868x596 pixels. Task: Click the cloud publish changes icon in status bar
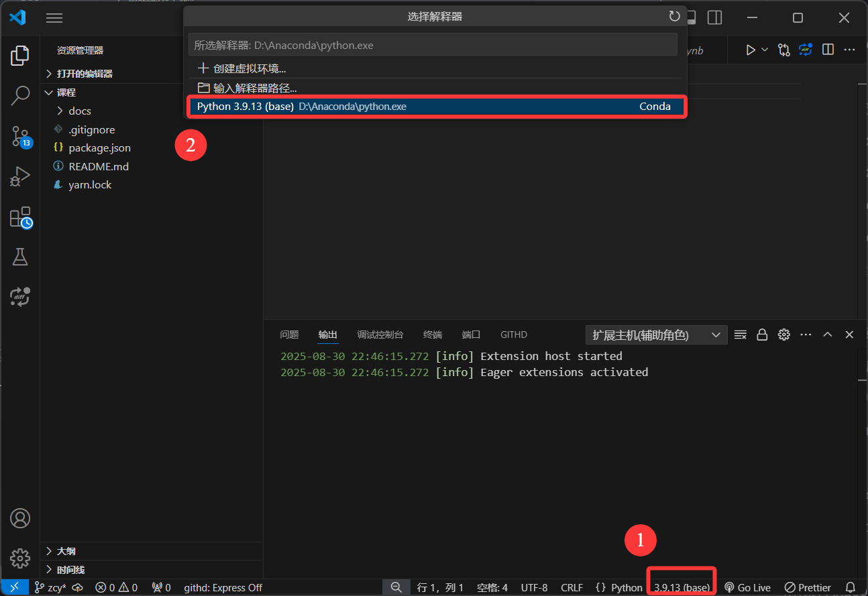78,587
